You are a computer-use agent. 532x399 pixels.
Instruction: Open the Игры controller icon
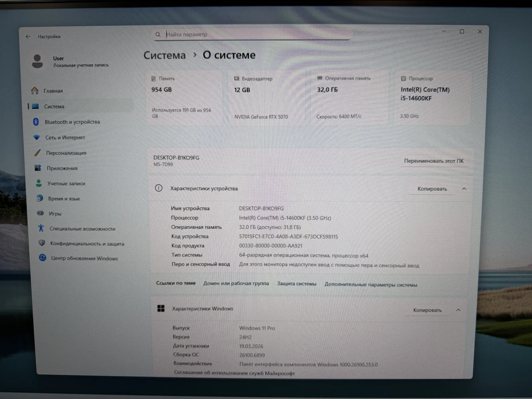tap(40, 213)
